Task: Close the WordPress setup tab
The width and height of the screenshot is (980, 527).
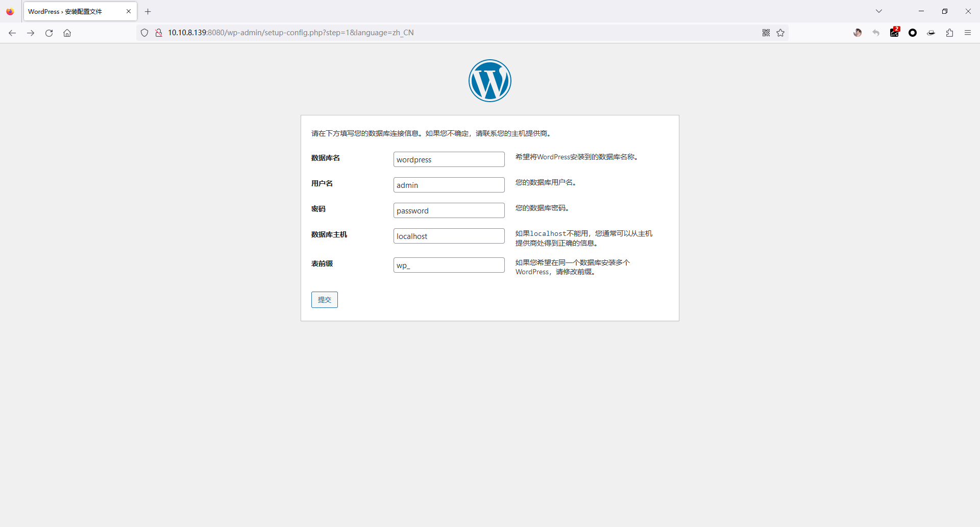Action: click(x=129, y=11)
